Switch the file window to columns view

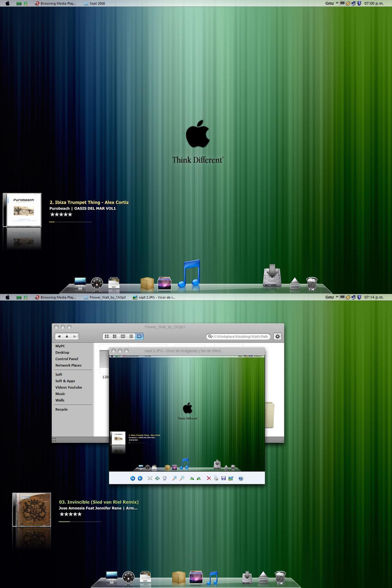point(123,336)
